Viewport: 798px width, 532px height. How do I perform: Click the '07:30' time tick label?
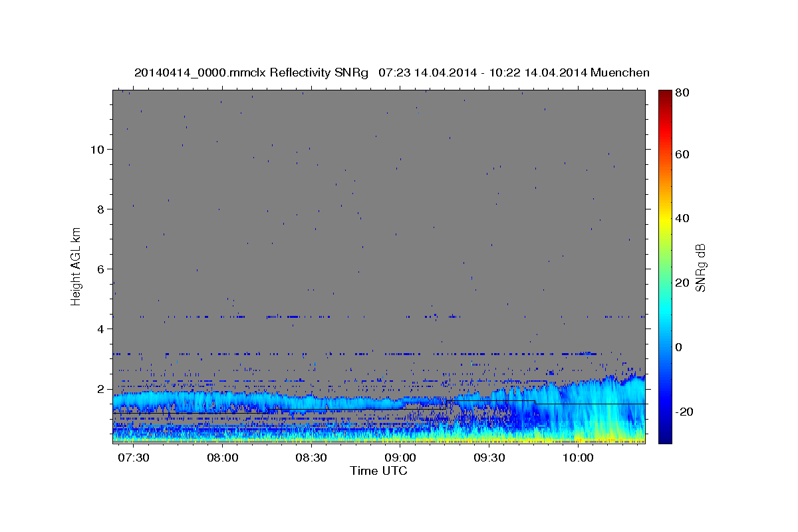pos(134,459)
